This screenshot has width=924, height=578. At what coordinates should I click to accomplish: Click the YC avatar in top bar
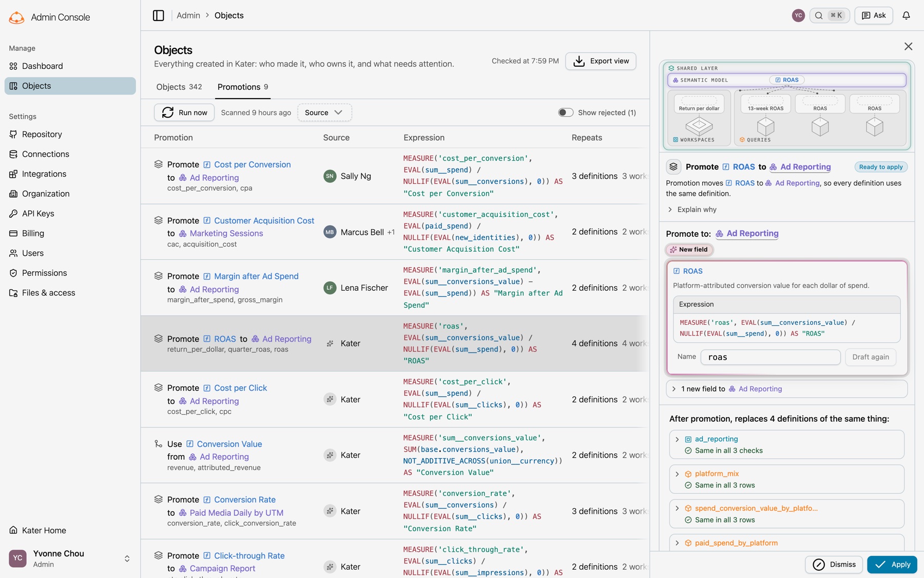coord(798,15)
